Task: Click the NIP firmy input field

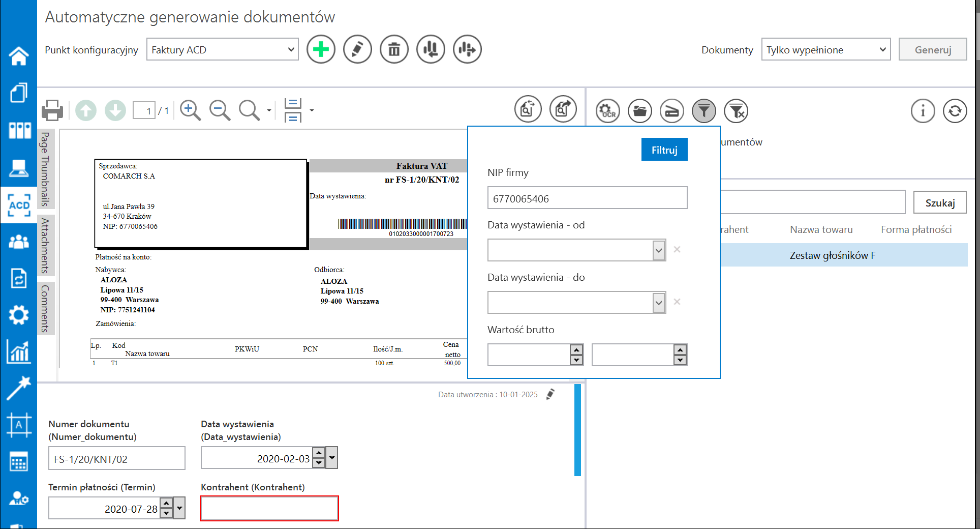Action: coord(587,198)
